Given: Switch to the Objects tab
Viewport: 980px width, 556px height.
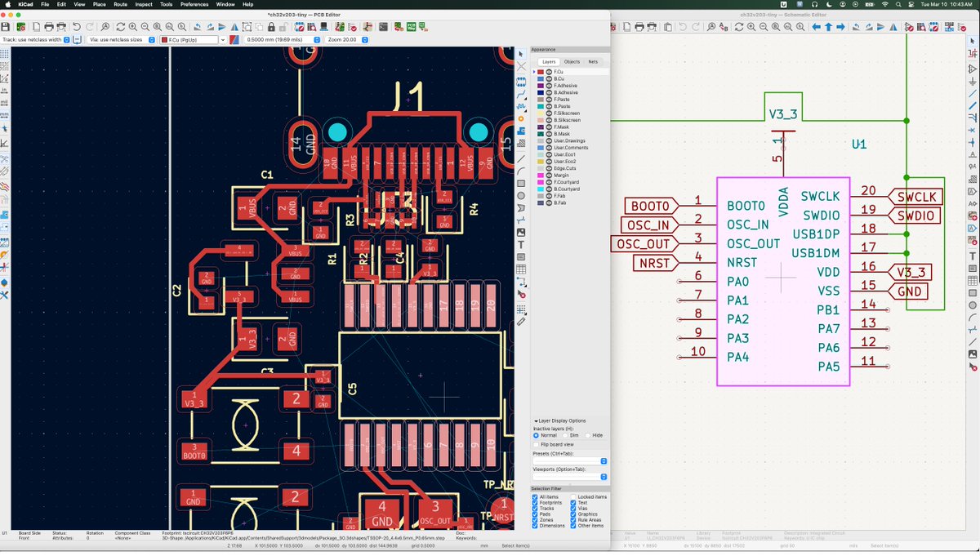Looking at the screenshot, I should [x=572, y=62].
